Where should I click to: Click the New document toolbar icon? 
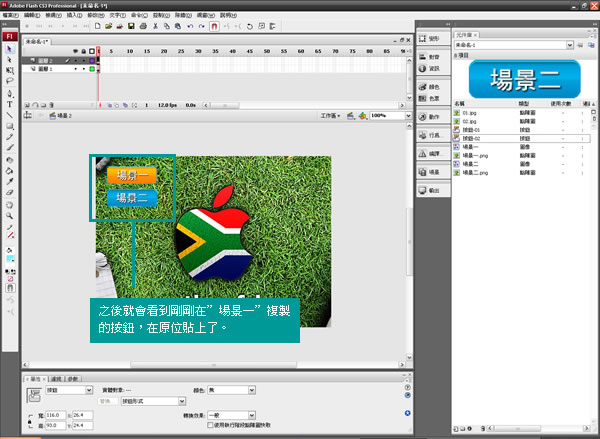tap(98, 26)
